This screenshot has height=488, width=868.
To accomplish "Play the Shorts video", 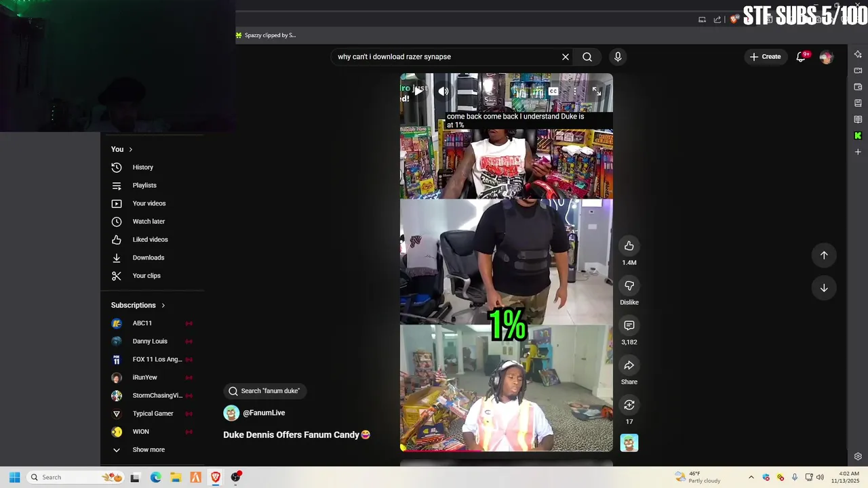I will pos(418,91).
